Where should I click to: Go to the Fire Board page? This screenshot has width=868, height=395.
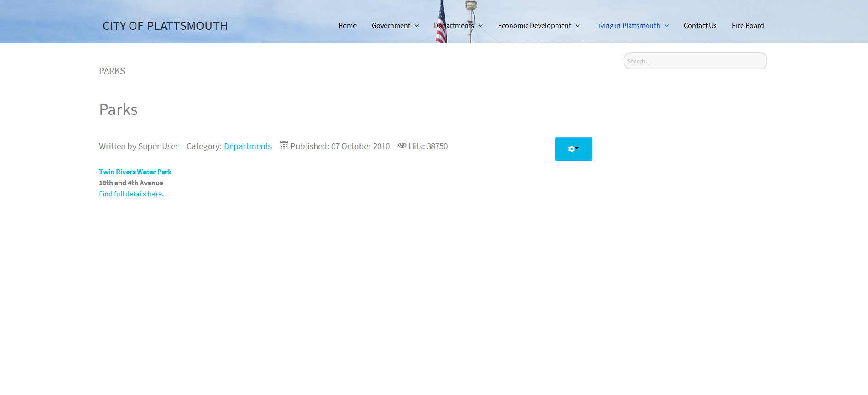coord(748,26)
